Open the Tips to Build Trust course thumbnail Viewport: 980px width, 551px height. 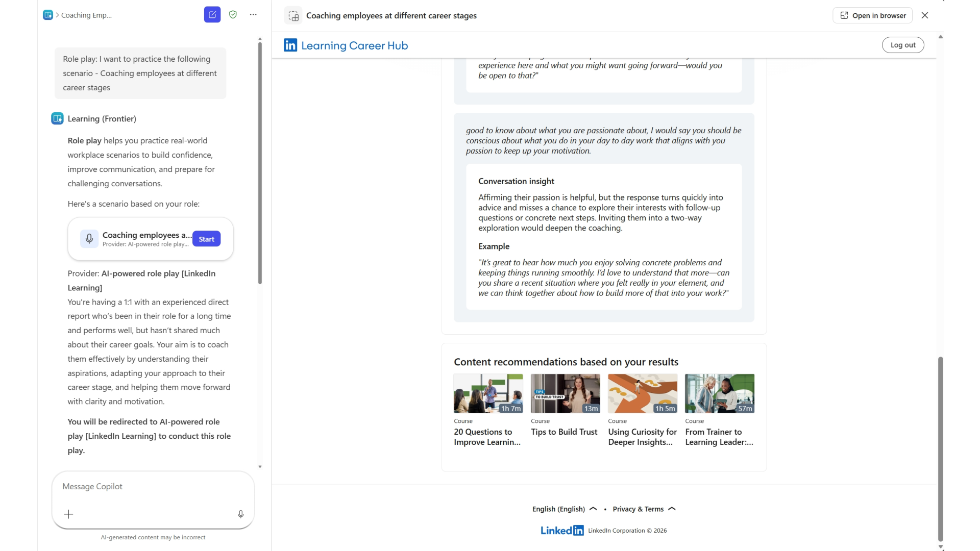(x=566, y=393)
